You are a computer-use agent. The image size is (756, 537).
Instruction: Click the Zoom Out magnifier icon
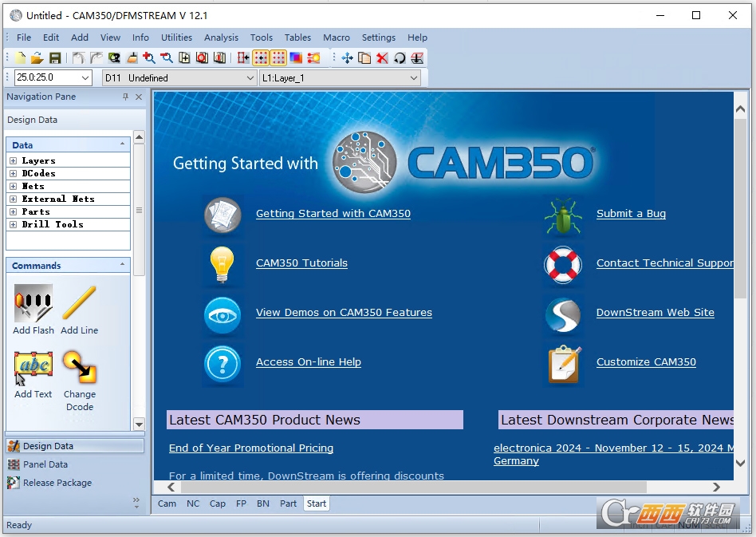(x=167, y=58)
